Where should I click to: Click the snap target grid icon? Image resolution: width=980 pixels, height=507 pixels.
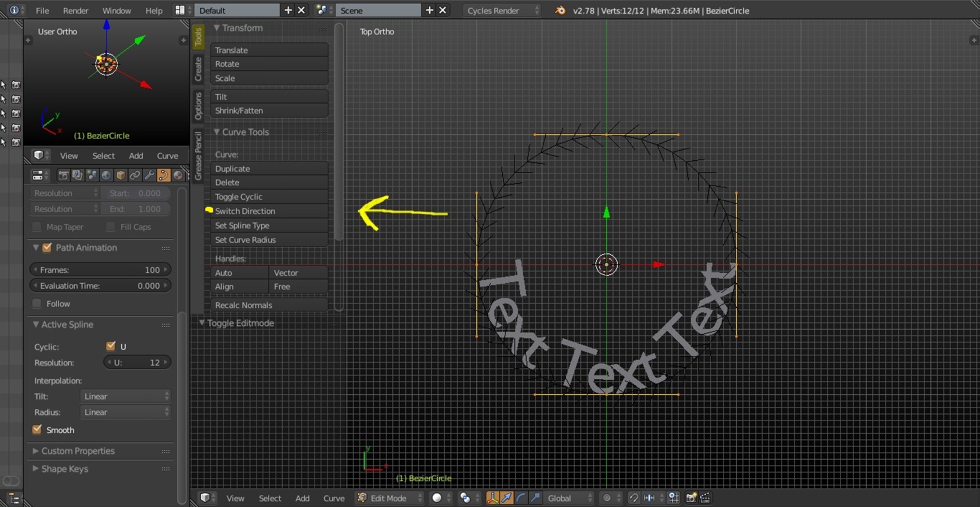point(673,498)
